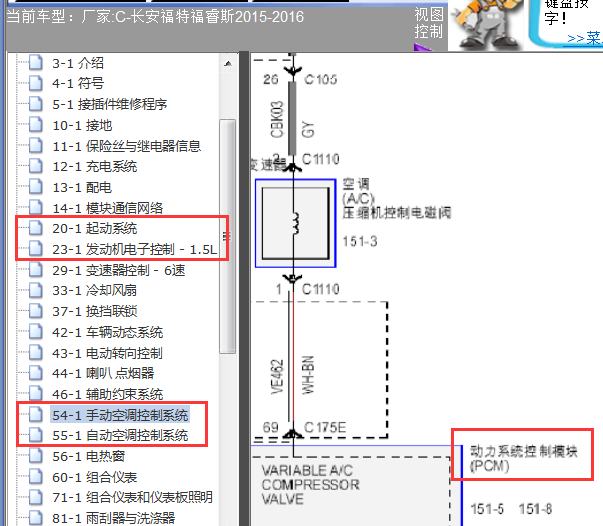Click page icon beside 13-1 配电

click(36, 187)
